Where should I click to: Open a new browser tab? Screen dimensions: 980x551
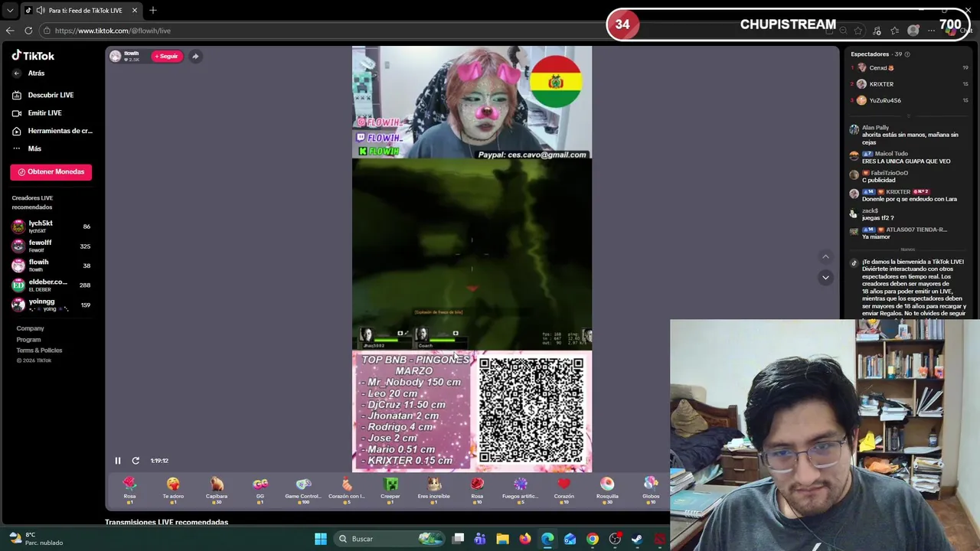[x=153, y=11]
